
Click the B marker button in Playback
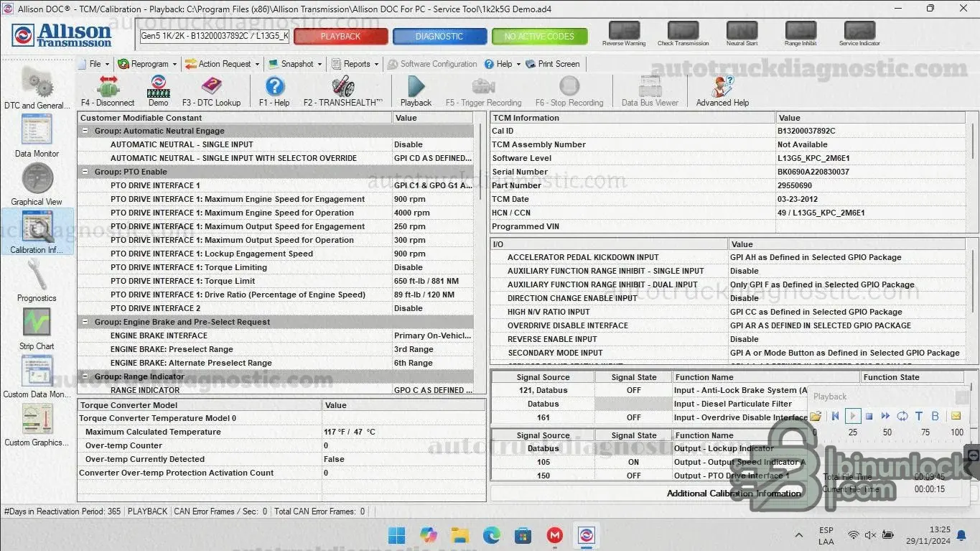tap(935, 416)
